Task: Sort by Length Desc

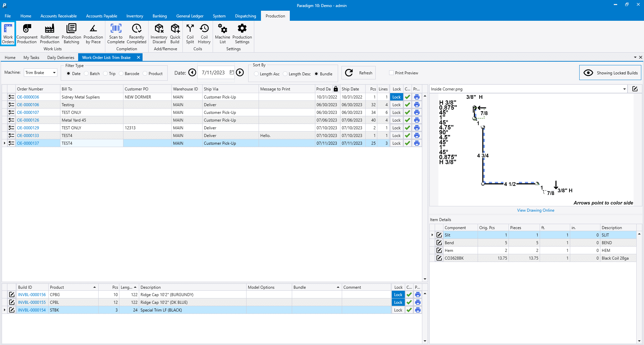Action: (285, 74)
